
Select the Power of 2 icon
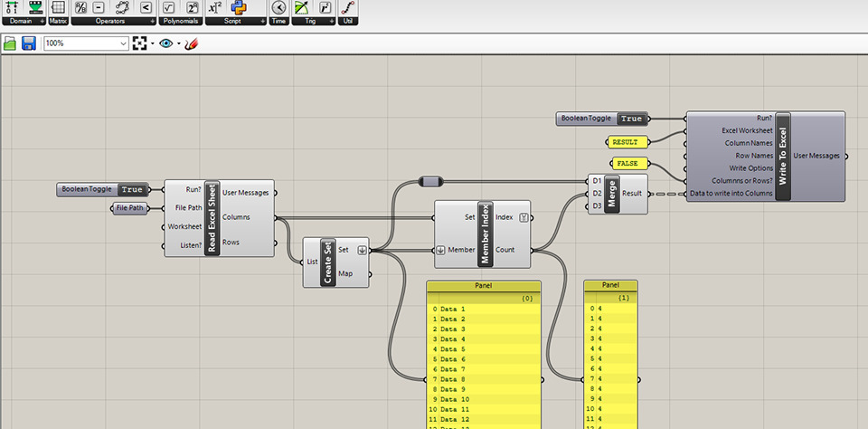point(192,7)
